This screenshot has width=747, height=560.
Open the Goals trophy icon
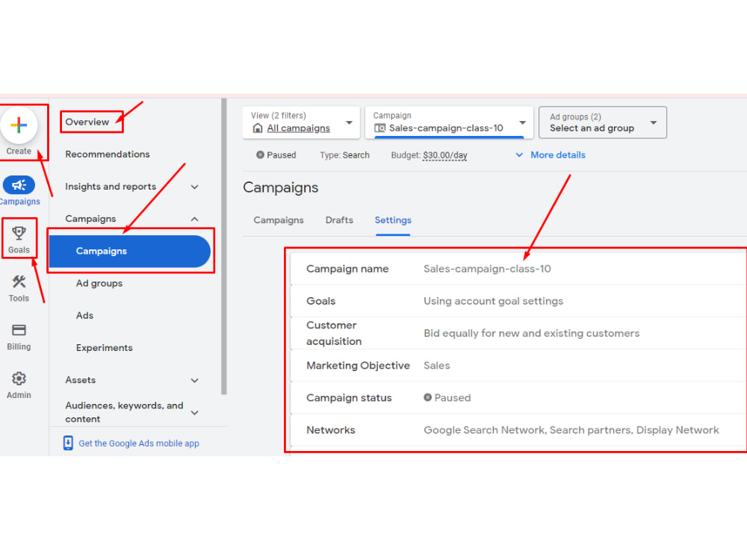click(19, 233)
